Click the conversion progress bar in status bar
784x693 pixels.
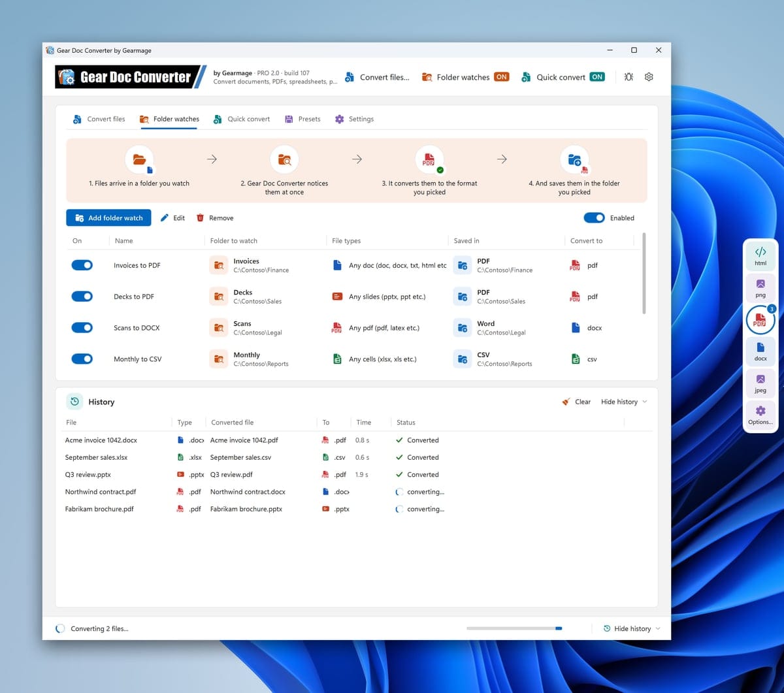pyautogui.click(x=514, y=628)
